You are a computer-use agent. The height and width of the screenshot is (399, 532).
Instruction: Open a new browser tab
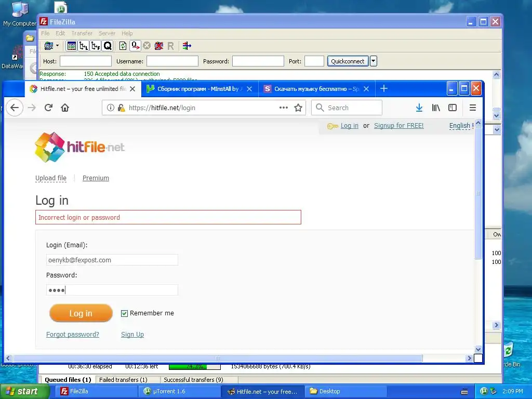[x=384, y=88]
